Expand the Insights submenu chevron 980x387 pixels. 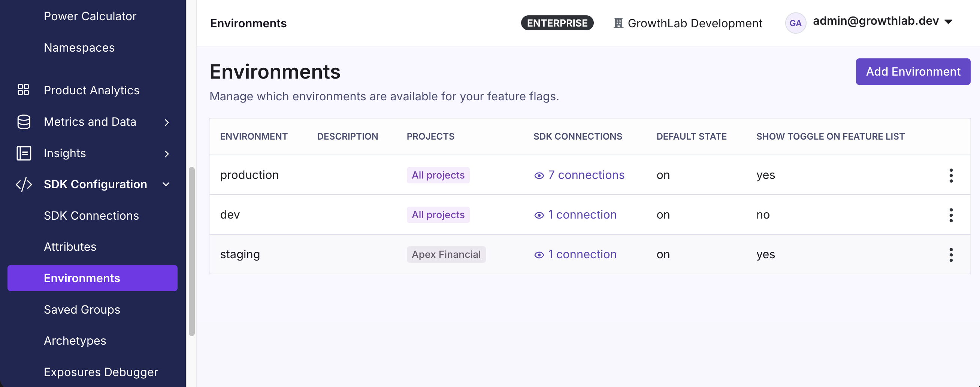(x=167, y=153)
